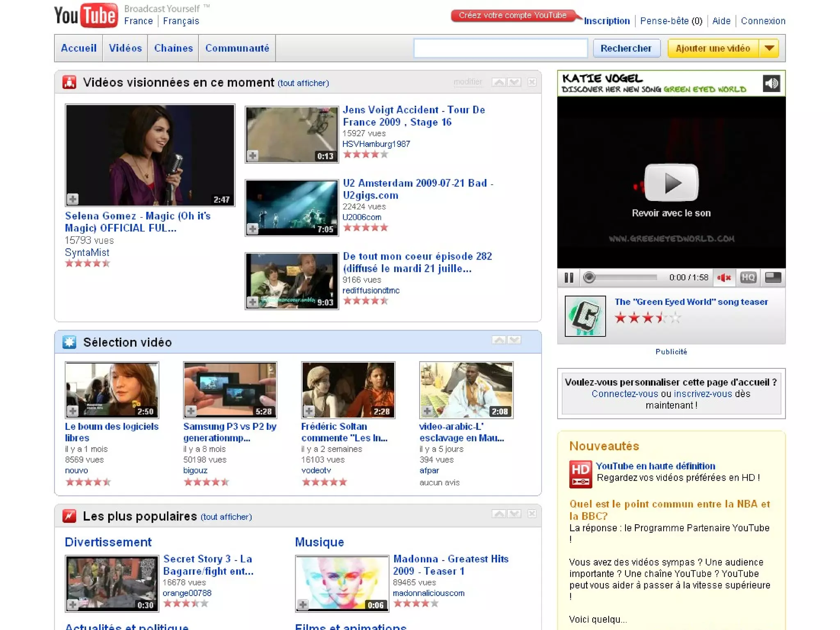Move Sélection vidéo module down
The height and width of the screenshot is (630, 840).
[514, 340]
